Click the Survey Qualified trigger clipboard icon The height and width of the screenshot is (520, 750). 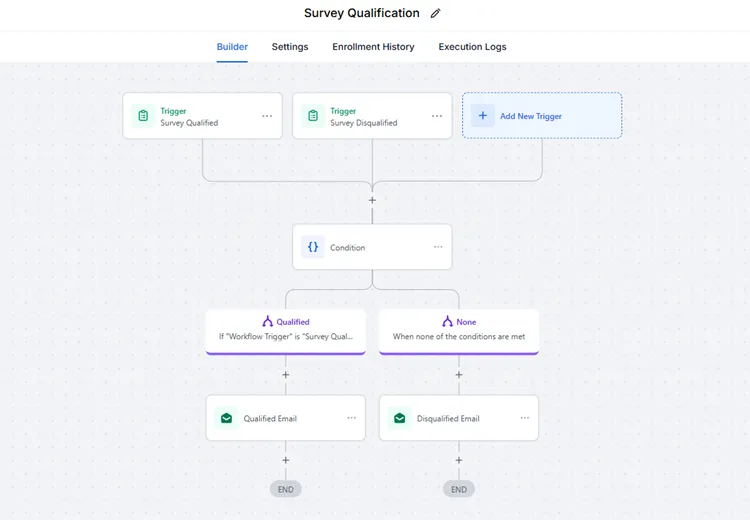(x=143, y=116)
